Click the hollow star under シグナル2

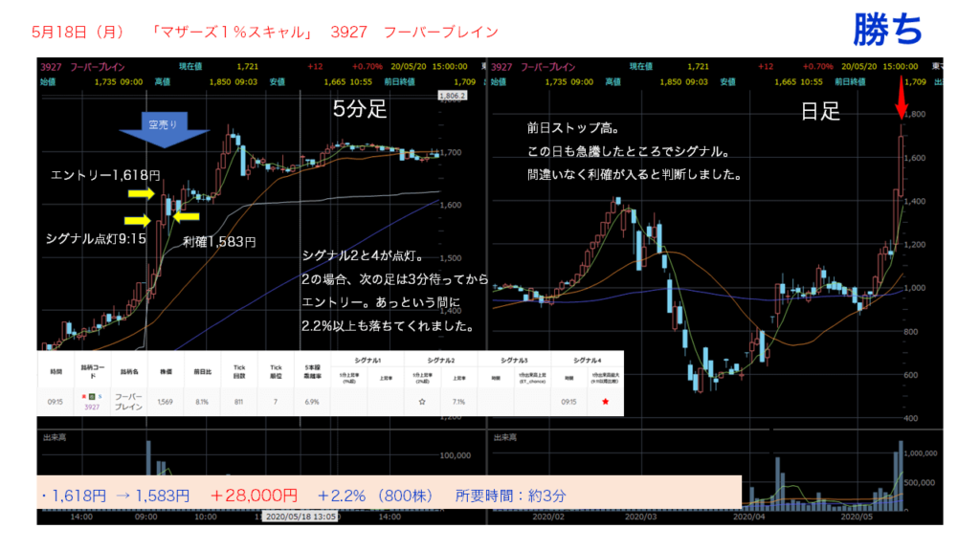[x=422, y=402]
